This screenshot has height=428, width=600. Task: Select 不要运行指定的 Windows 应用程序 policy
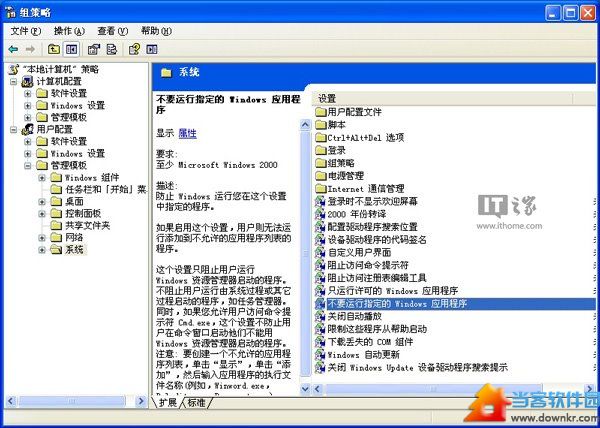[x=397, y=304]
